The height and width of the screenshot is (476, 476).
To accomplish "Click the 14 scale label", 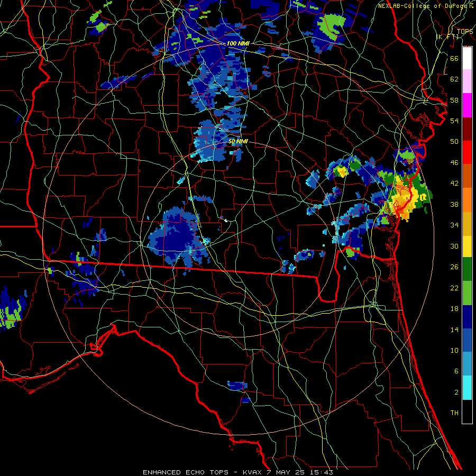I will click(454, 329).
